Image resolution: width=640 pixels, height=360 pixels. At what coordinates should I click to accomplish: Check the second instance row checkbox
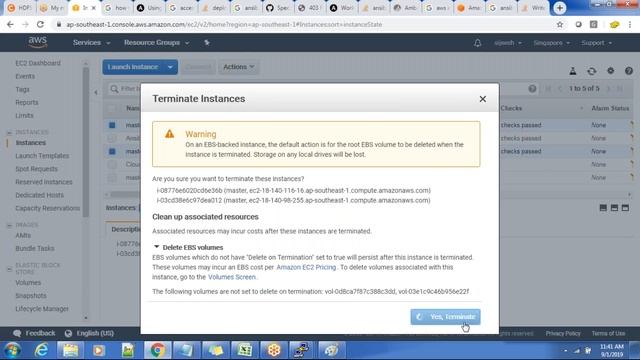[x=112, y=138]
